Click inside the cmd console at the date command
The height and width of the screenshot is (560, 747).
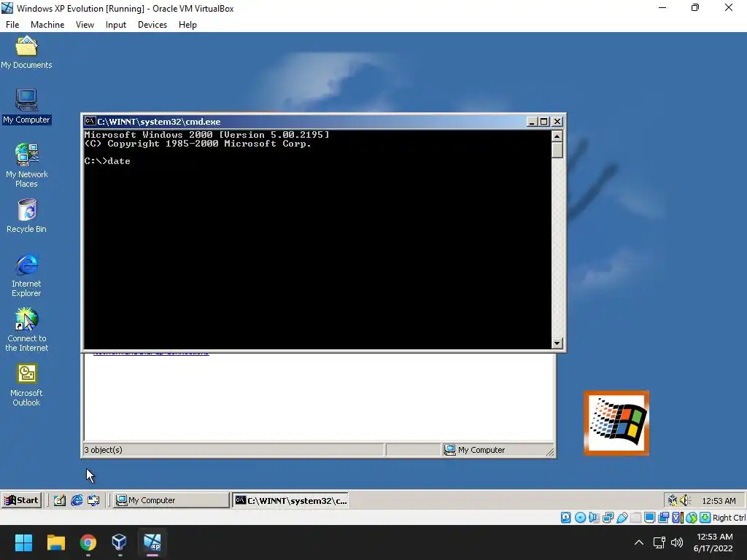pos(119,161)
